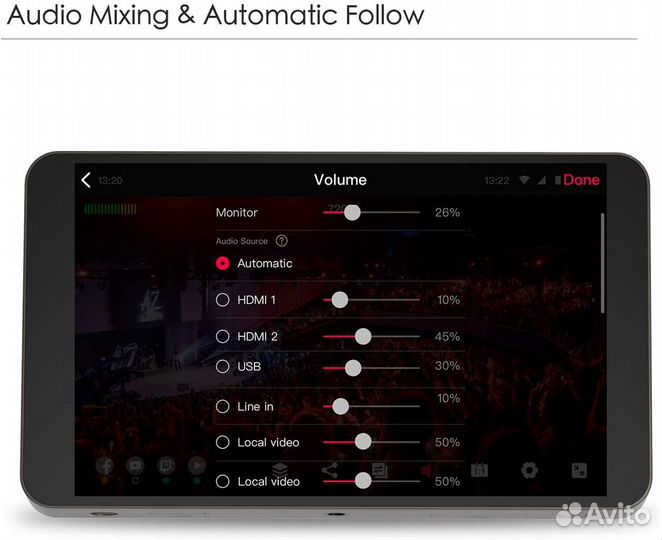This screenshot has height=540, width=662.
Task: Select the HDMI 1 audio source
Action: pyautogui.click(x=223, y=300)
